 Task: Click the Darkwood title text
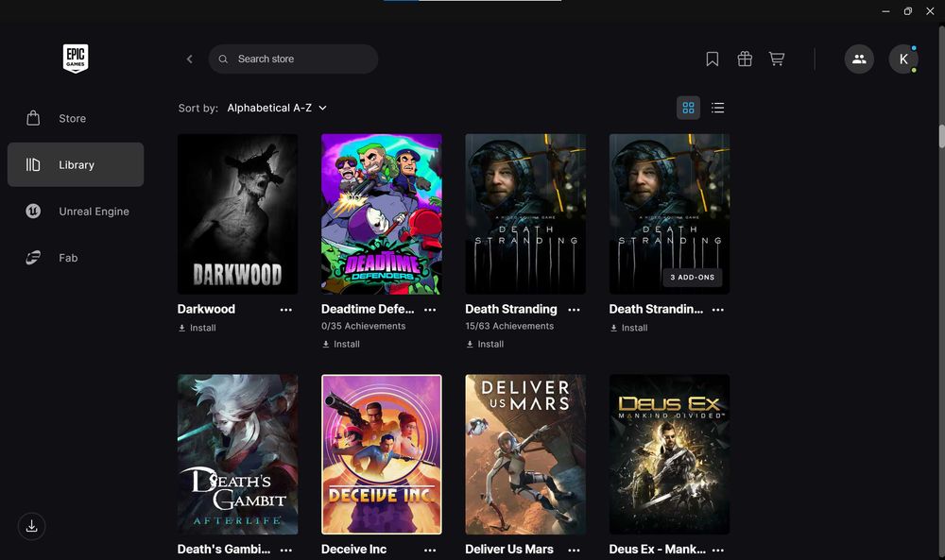[206, 309]
